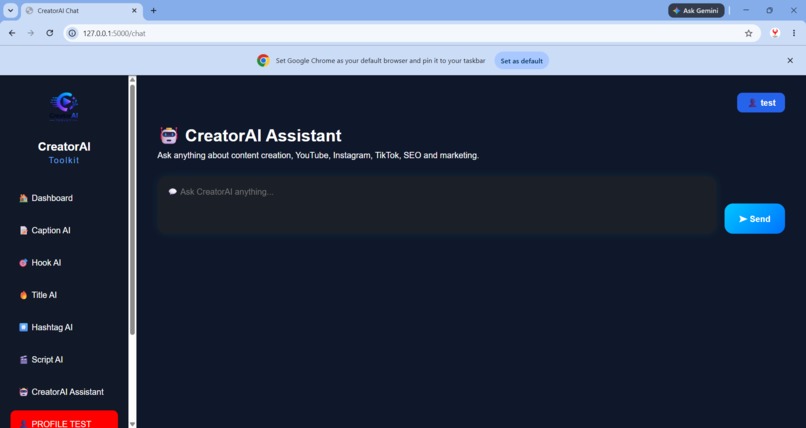806x428 pixels.
Task: Click the Toolkit subtitle in the sidebar
Action: pyautogui.click(x=64, y=160)
